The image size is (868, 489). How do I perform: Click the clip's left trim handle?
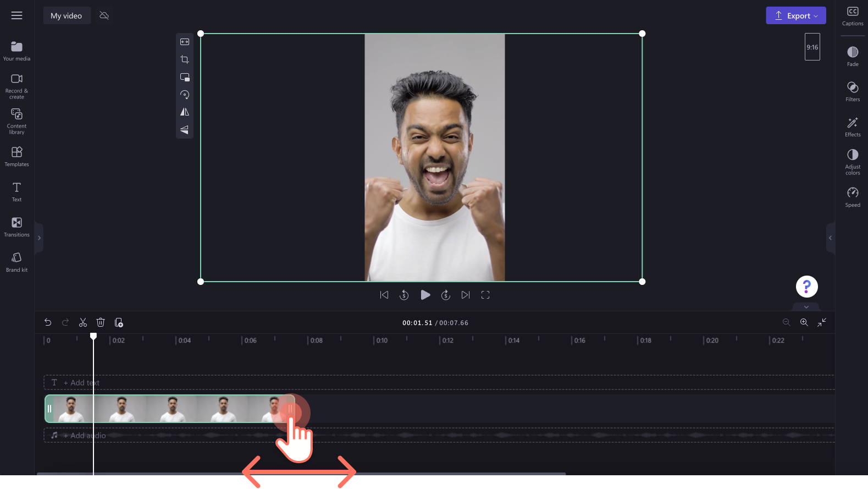(x=49, y=409)
